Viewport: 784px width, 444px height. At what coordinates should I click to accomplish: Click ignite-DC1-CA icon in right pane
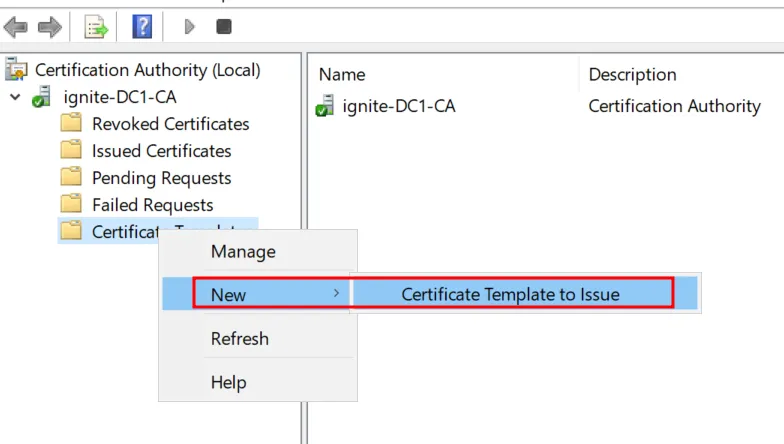pos(325,105)
